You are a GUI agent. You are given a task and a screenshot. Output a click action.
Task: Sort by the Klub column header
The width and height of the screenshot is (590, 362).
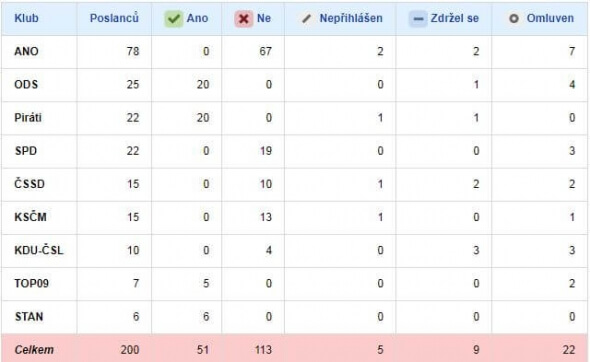tap(26, 18)
